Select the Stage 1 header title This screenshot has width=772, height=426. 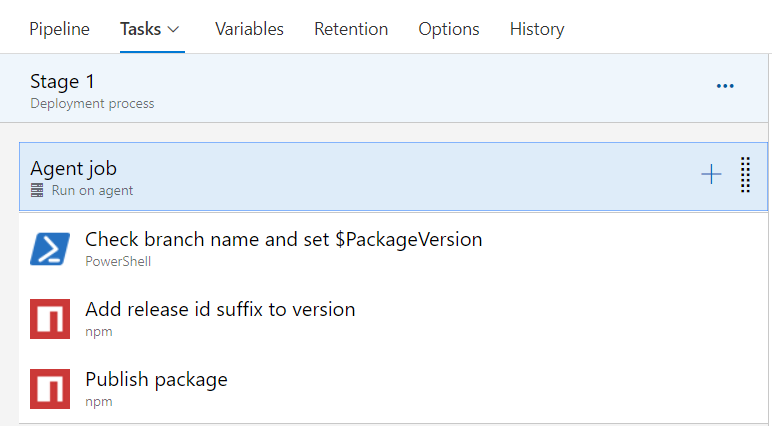(x=63, y=81)
